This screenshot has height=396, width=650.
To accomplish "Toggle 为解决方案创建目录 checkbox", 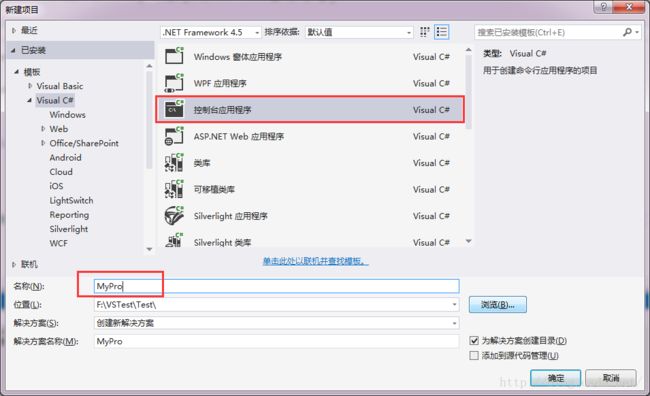I will [x=474, y=341].
